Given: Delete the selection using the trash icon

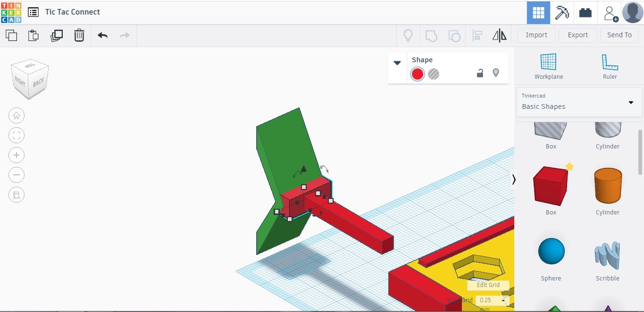Looking at the screenshot, I should coord(79,35).
